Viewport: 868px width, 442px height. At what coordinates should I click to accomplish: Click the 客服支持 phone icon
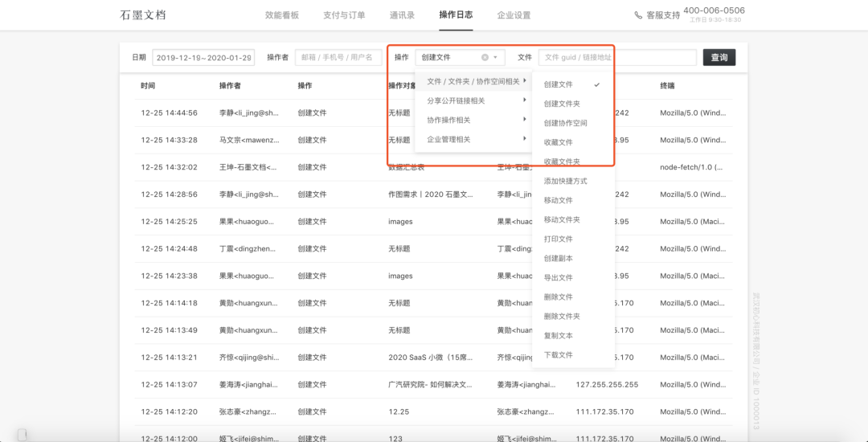click(x=638, y=15)
